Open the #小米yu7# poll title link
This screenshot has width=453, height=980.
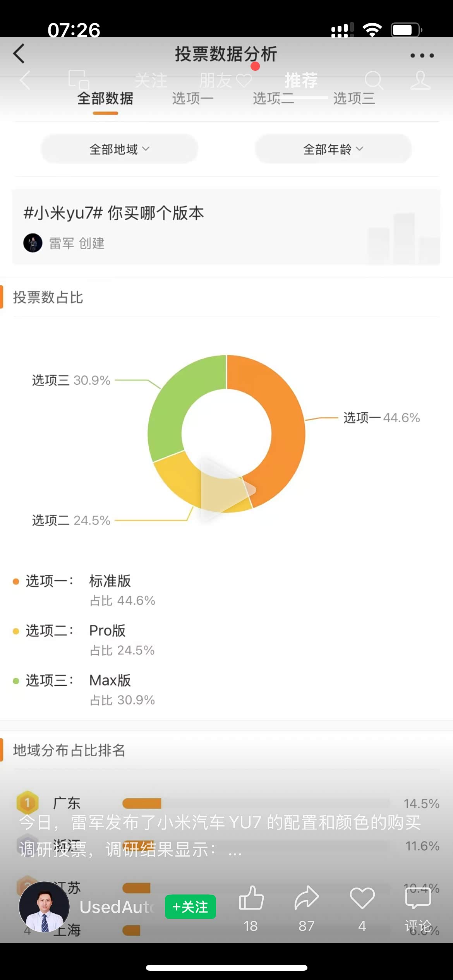(x=114, y=213)
